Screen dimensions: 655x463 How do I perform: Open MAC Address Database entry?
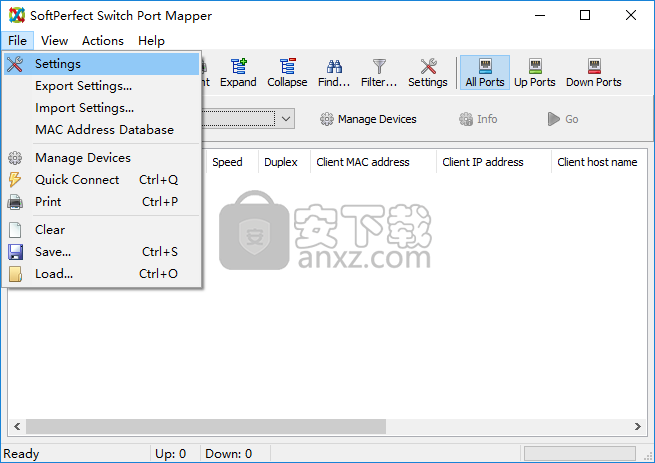coord(102,130)
